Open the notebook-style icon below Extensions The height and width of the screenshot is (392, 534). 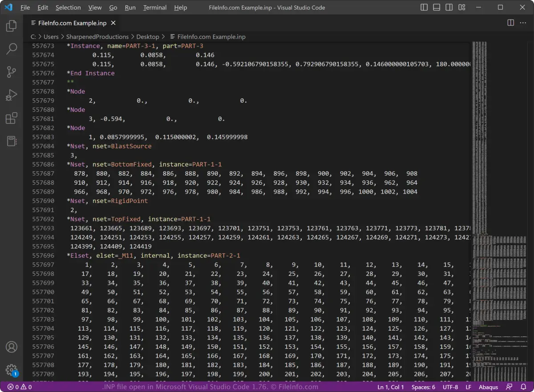(12, 141)
